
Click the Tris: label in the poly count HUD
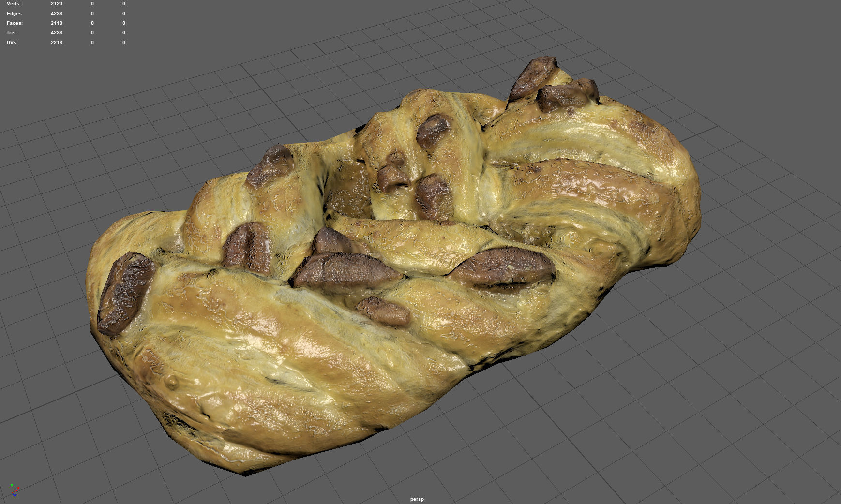pyautogui.click(x=12, y=33)
